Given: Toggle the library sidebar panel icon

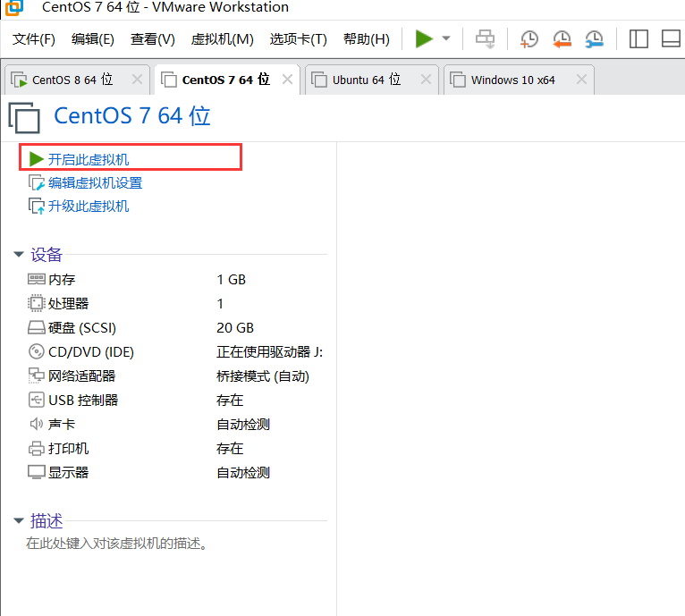Looking at the screenshot, I should point(638,38).
